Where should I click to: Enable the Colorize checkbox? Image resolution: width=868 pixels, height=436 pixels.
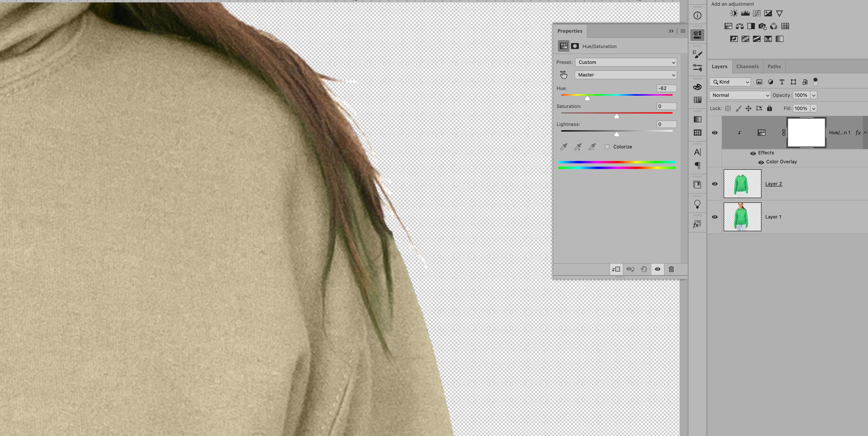point(607,147)
